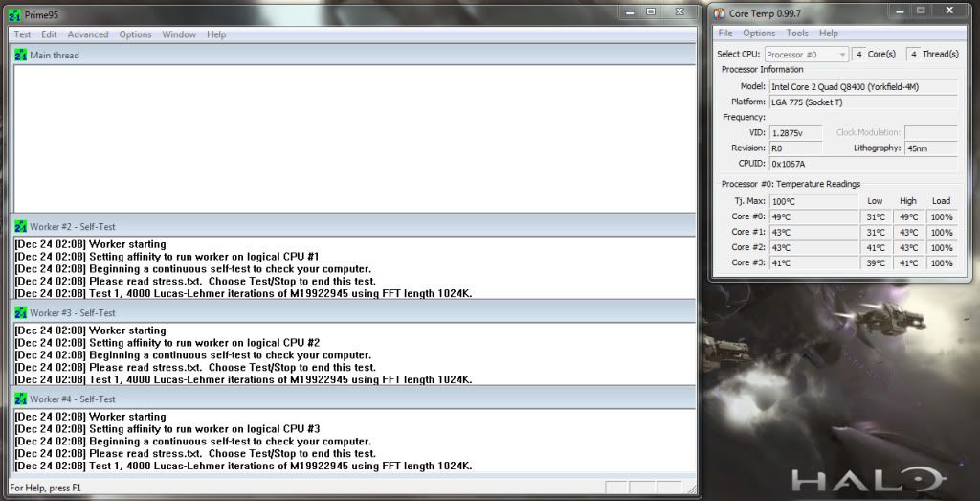This screenshot has height=501, width=980.
Task: Click the Worker #3 - Self-Test title bar
Action: 354,312
